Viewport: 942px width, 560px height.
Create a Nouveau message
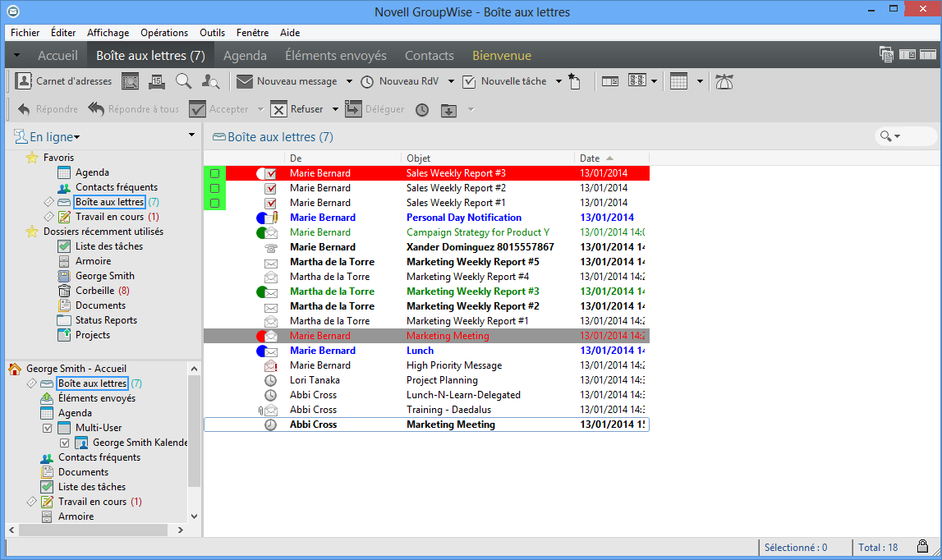(x=287, y=81)
